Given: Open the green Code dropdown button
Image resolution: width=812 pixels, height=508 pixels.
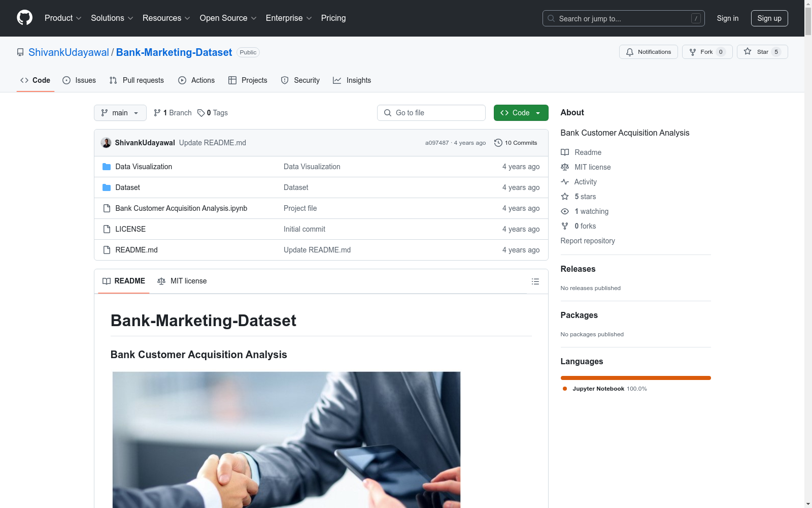Looking at the screenshot, I should click(521, 113).
